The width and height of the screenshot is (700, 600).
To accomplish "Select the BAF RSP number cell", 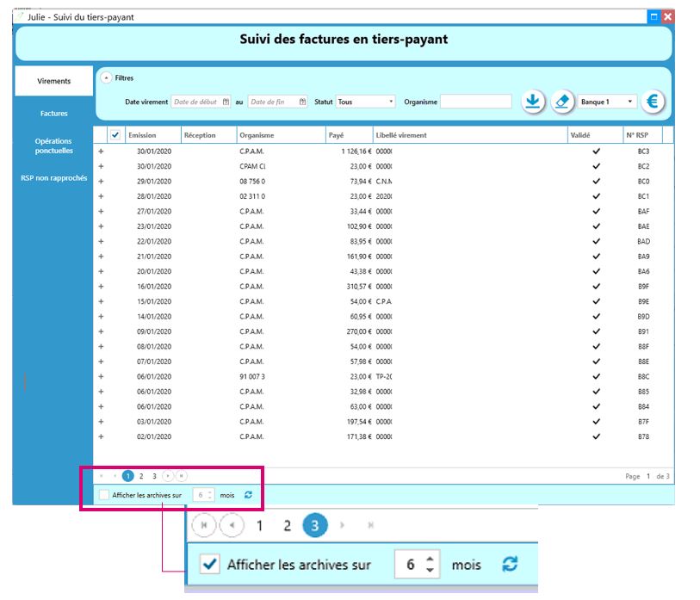I will [x=643, y=211].
